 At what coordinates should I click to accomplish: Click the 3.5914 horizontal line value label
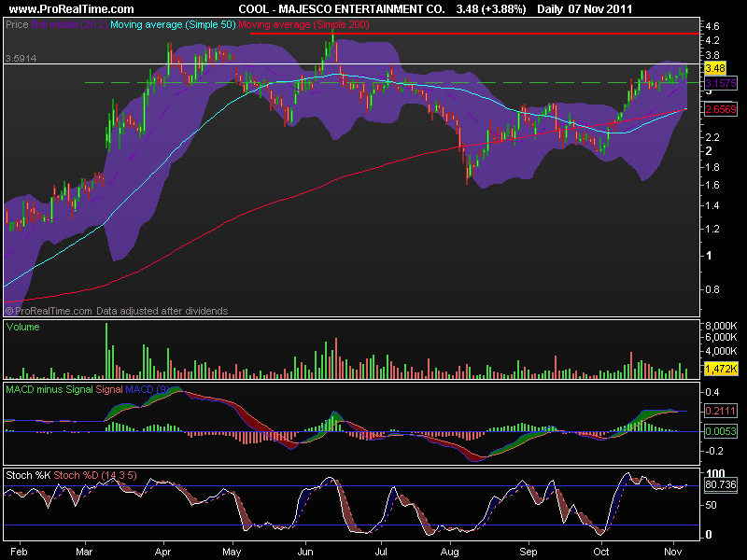[21, 58]
